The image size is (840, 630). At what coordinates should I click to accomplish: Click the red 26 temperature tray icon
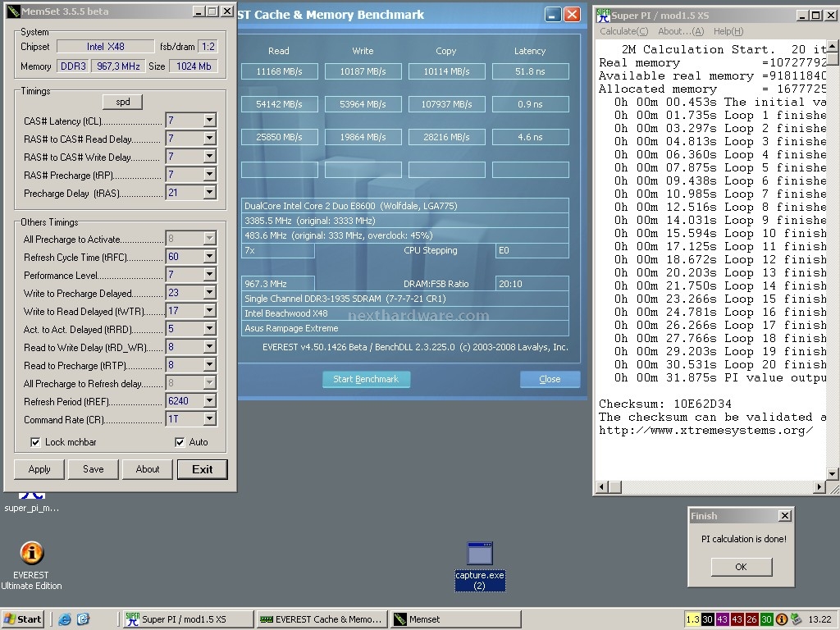click(751, 619)
